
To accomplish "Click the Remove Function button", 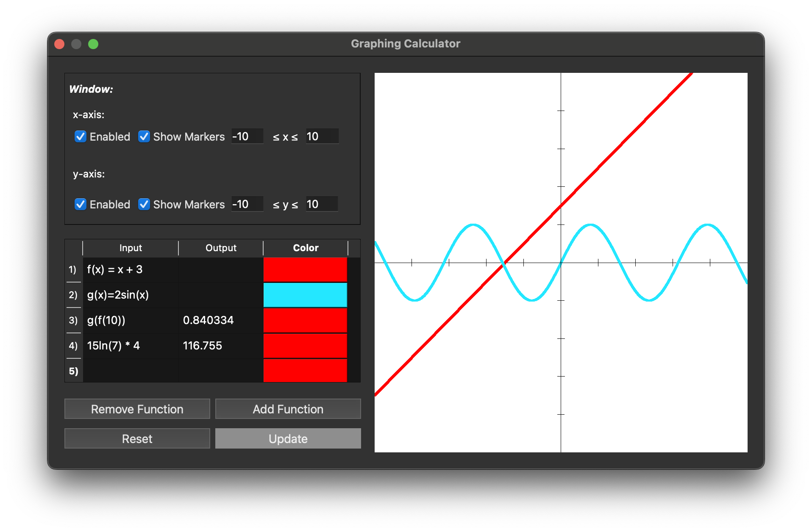I will click(136, 409).
